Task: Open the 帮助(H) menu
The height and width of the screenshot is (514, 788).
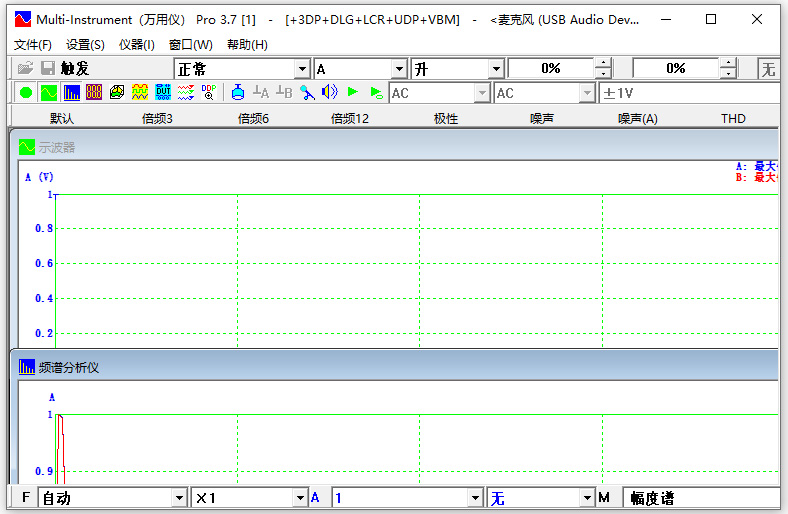Action: click(x=247, y=45)
